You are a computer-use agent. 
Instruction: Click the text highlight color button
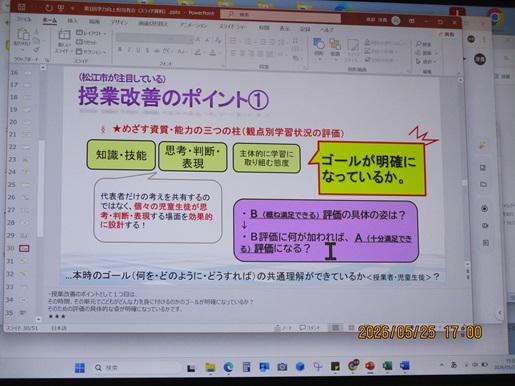pyautogui.click(x=198, y=52)
